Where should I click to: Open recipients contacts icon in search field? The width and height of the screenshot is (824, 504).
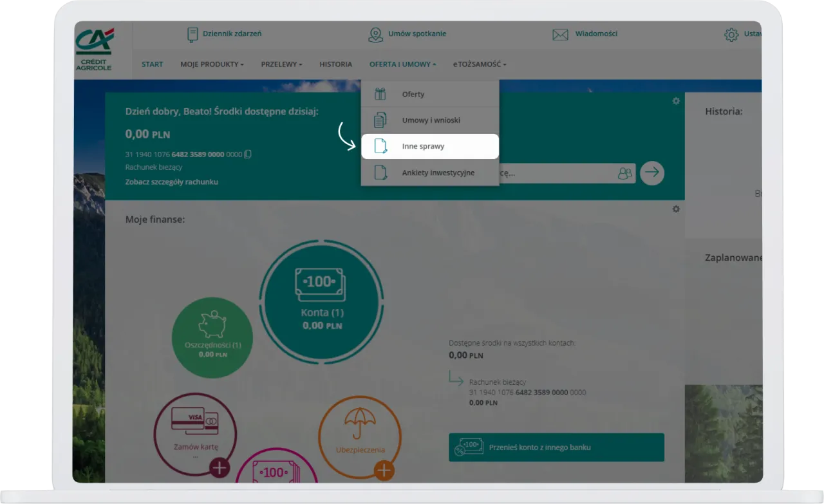click(x=624, y=173)
